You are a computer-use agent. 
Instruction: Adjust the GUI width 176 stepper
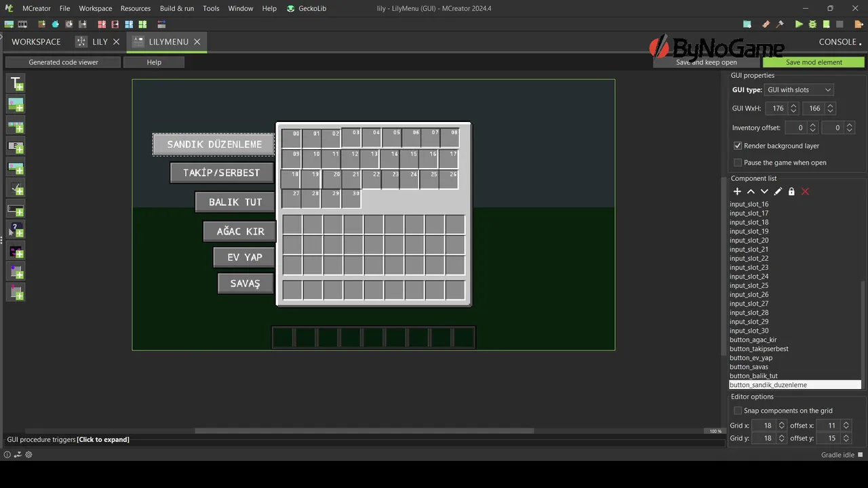[793, 108]
